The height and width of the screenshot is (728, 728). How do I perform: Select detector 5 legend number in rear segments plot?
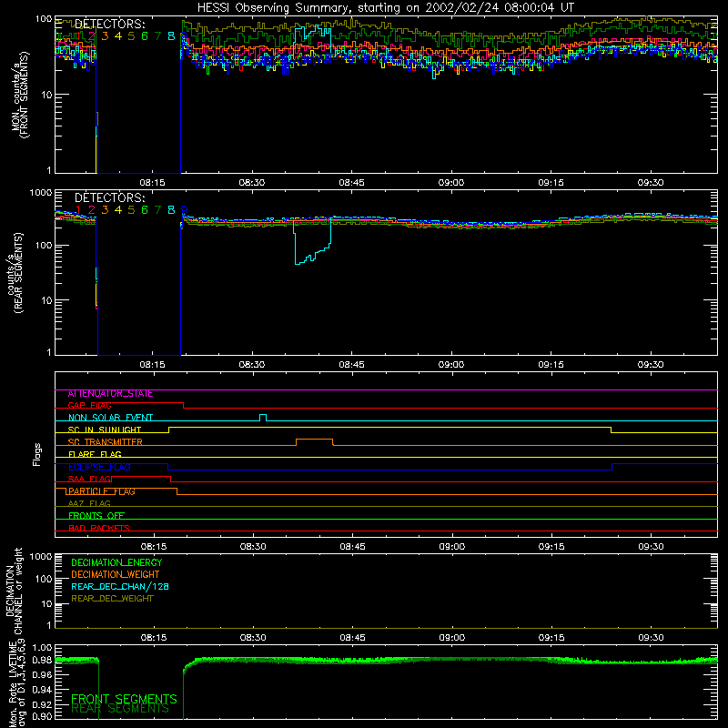click(x=131, y=210)
